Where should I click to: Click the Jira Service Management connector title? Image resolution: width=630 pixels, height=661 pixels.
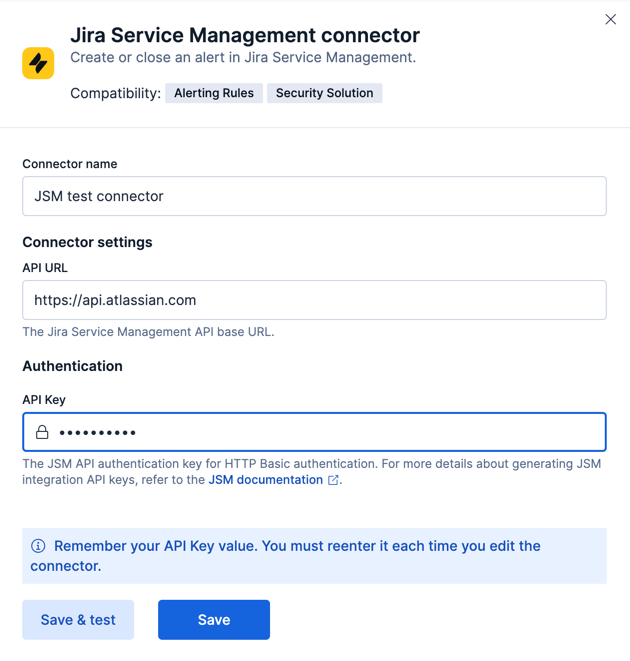245,36
